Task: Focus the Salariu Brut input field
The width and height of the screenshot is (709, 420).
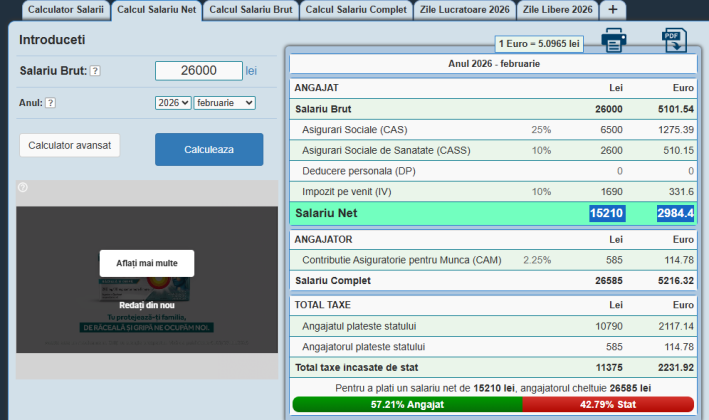Action: (198, 71)
